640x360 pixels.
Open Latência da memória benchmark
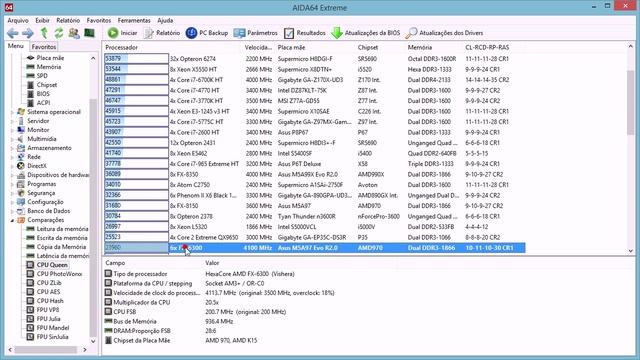click(x=62, y=256)
